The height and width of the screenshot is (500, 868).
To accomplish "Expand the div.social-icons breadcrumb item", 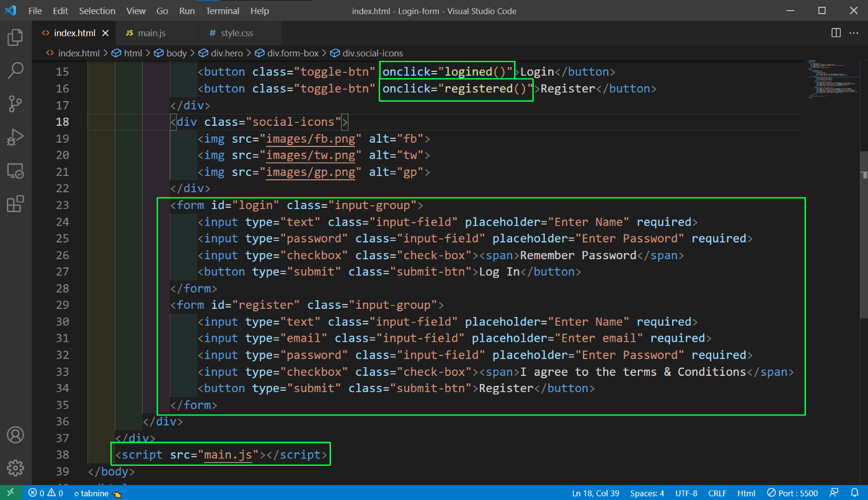I will [x=366, y=53].
